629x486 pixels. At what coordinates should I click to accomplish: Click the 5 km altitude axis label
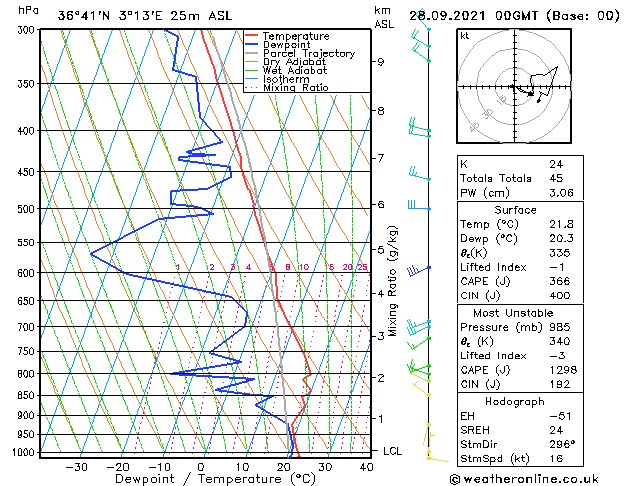[380, 250]
